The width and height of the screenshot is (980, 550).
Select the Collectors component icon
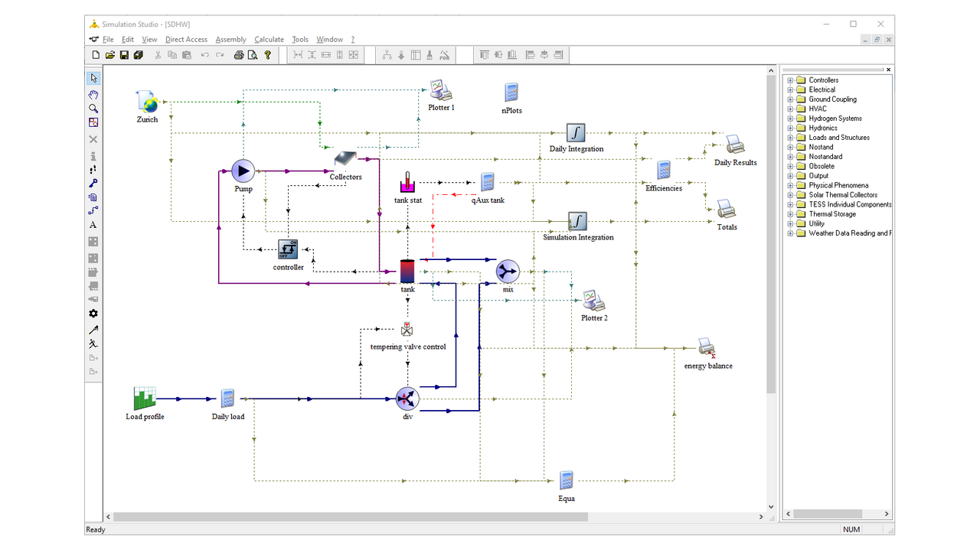345,159
